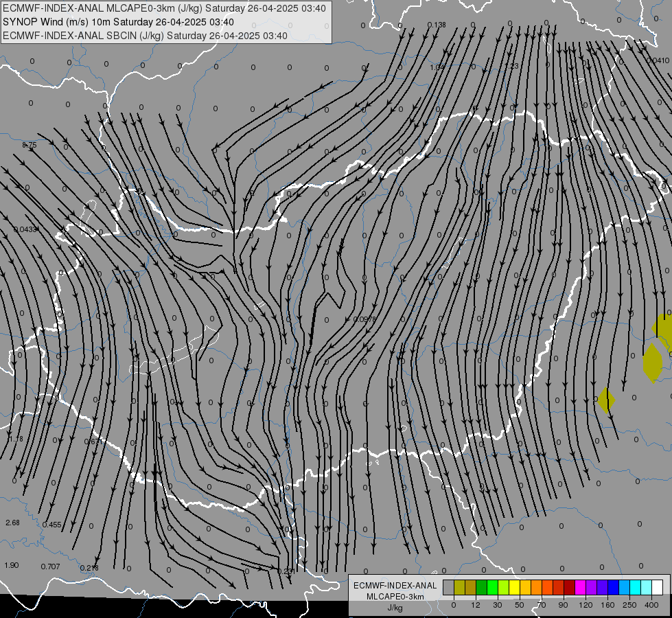Select the map value 1.18

(16, 439)
